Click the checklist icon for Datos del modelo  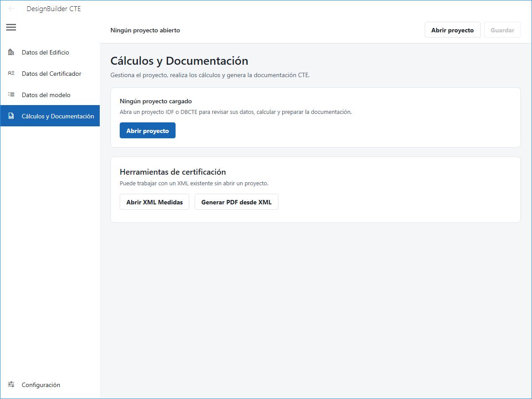[12, 95]
